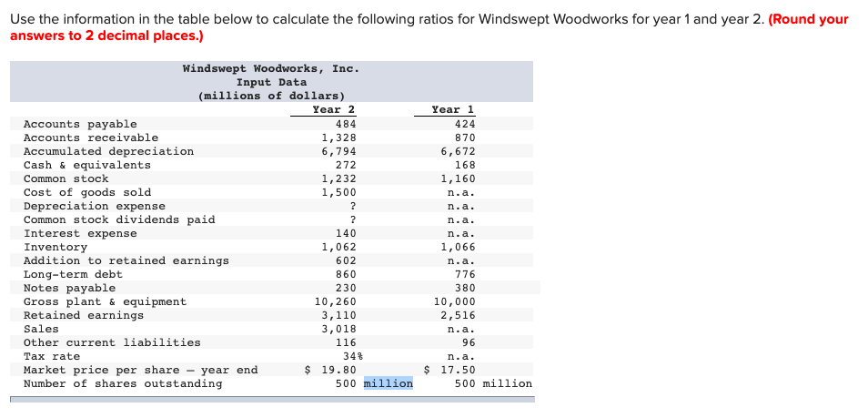Click the Accumulated depreciation value 6,672
868x418 pixels.
click(x=458, y=151)
